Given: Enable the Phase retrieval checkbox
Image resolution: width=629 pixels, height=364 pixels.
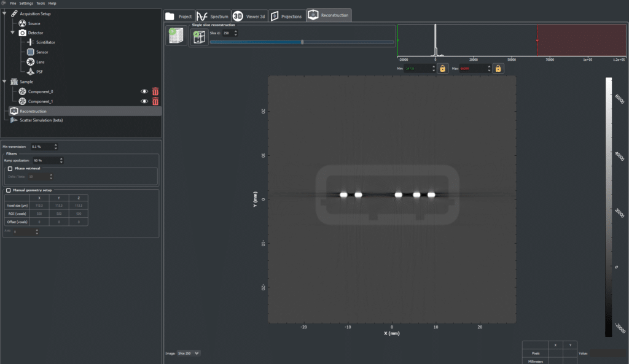Looking at the screenshot, I should click(x=10, y=169).
